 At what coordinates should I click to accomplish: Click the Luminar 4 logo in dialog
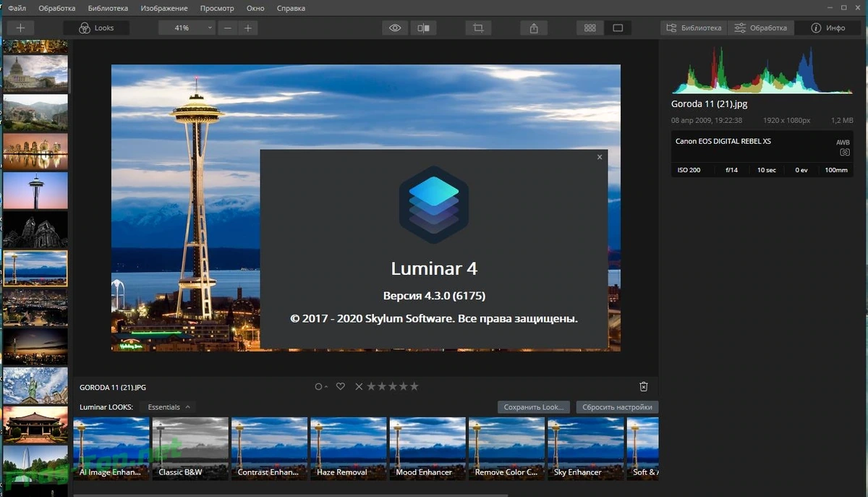pyautogui.click(x=434, y=204)
